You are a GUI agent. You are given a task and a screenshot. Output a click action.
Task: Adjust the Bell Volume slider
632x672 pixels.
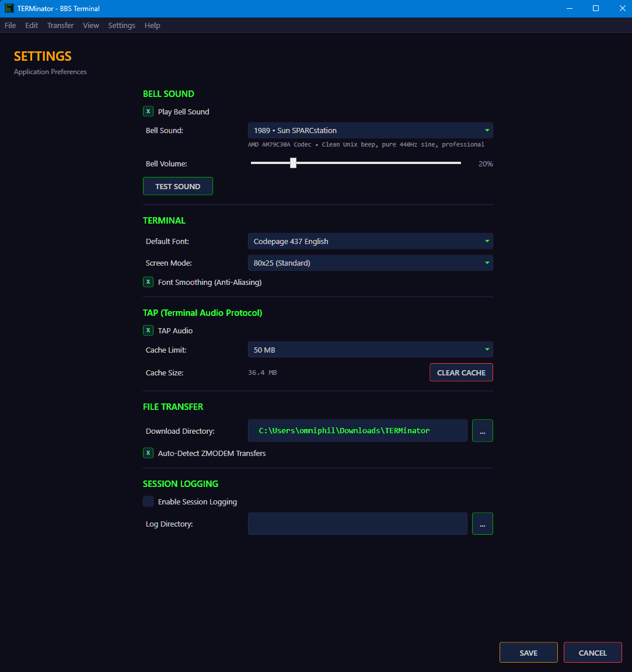pos(293,163)
